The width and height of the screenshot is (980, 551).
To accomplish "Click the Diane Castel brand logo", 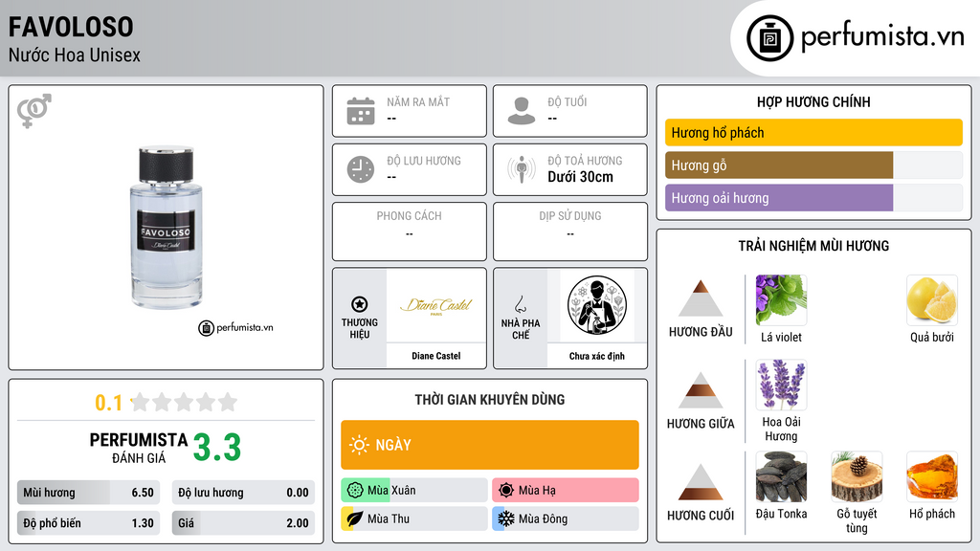I will pyautogui.click(x=436, y=305).
